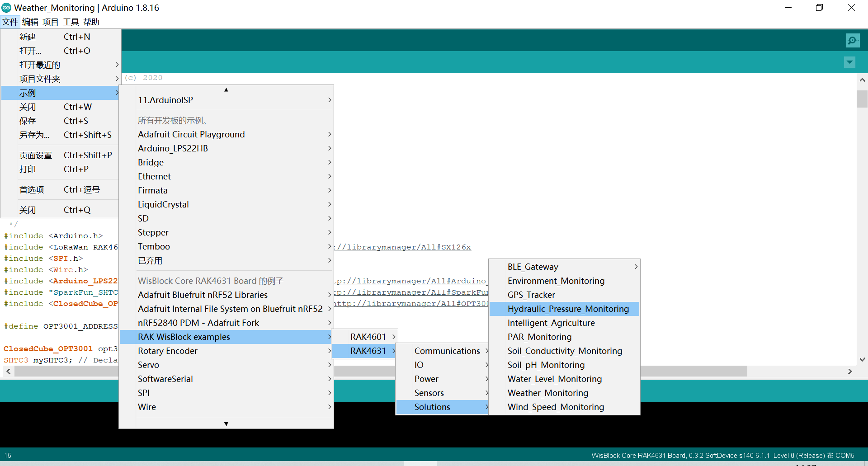Open the Sensors submenu
Screen dimensions: 868x466
(x=443, y=393)
